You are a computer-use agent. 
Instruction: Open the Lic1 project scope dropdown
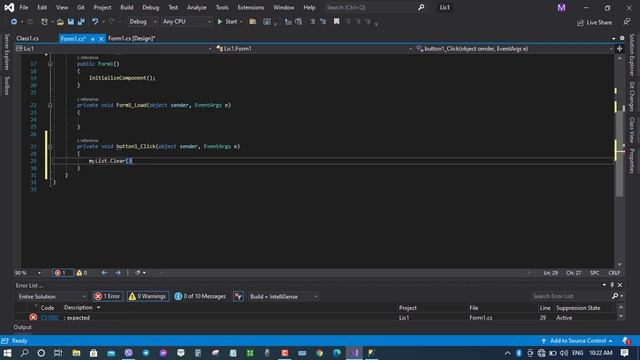pyautogui.click(x=114, y=49)
